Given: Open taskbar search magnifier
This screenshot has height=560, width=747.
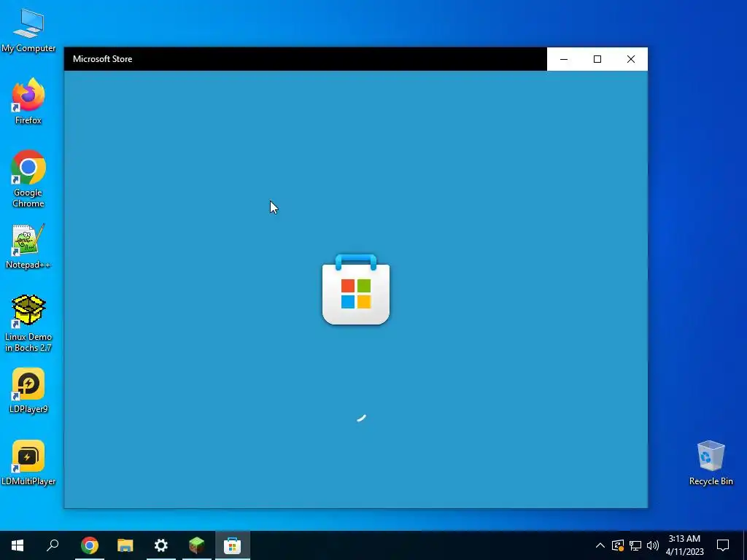Looking at the screenshot, I should pyautogui.click(x=53, y=545).
